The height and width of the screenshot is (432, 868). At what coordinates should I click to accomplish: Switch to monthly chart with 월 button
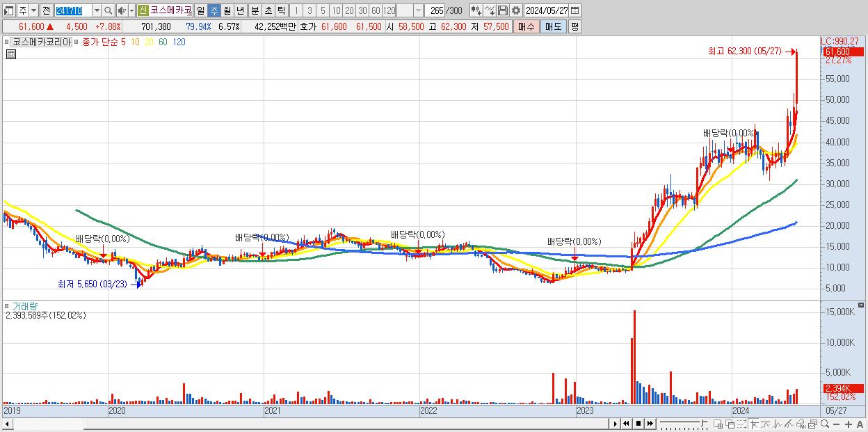tap(227, 10)
